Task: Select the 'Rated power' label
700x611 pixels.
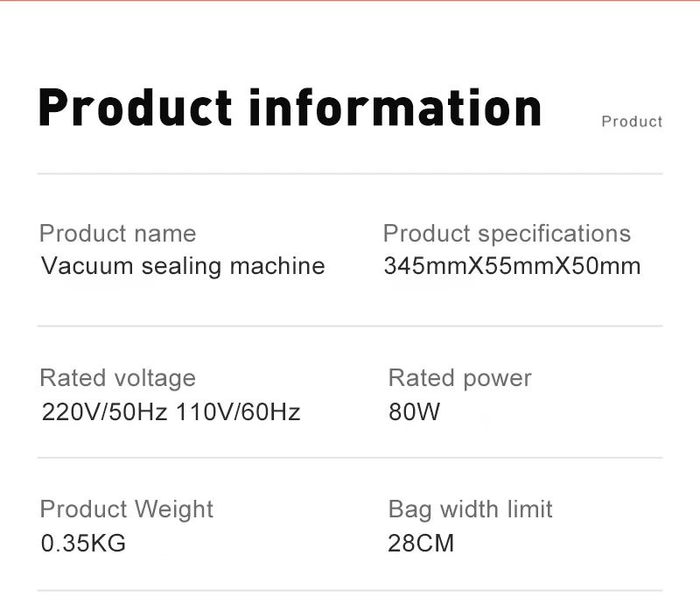Action: (460, 378)
